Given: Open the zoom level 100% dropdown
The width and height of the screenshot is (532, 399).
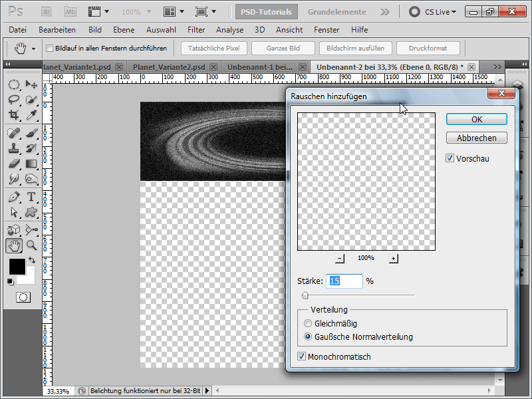Looking at the screenshot, I should coord(148,12).
